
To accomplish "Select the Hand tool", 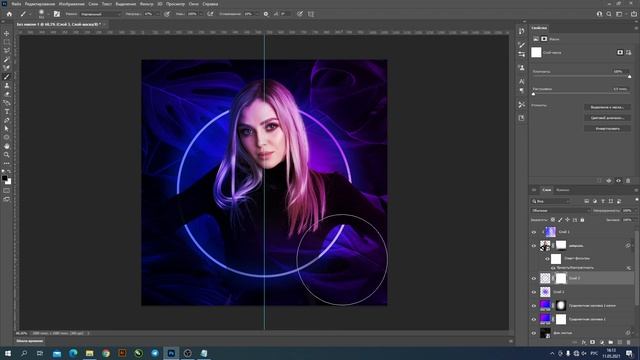I will pyautogui.click(x=7, y=146).
